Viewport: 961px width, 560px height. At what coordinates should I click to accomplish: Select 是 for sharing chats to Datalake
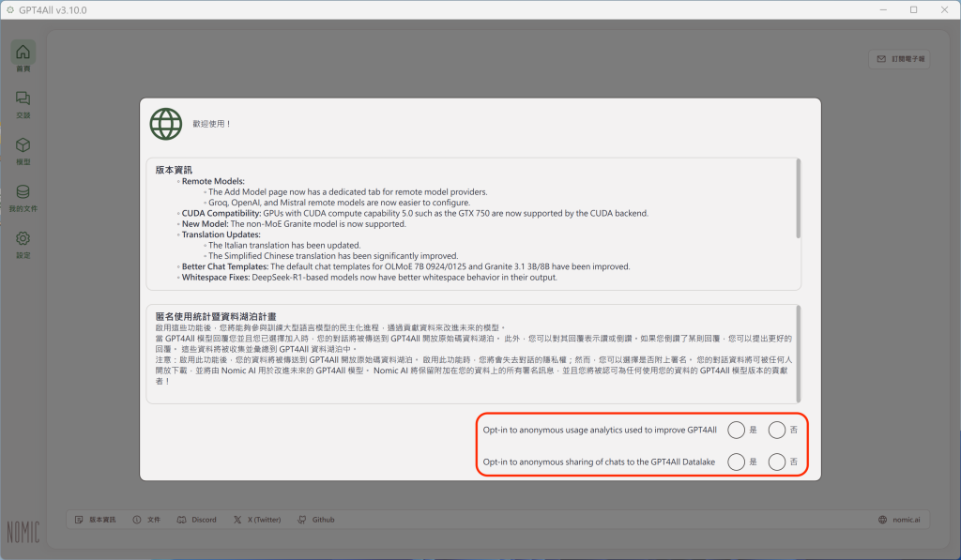pos(737,462)
